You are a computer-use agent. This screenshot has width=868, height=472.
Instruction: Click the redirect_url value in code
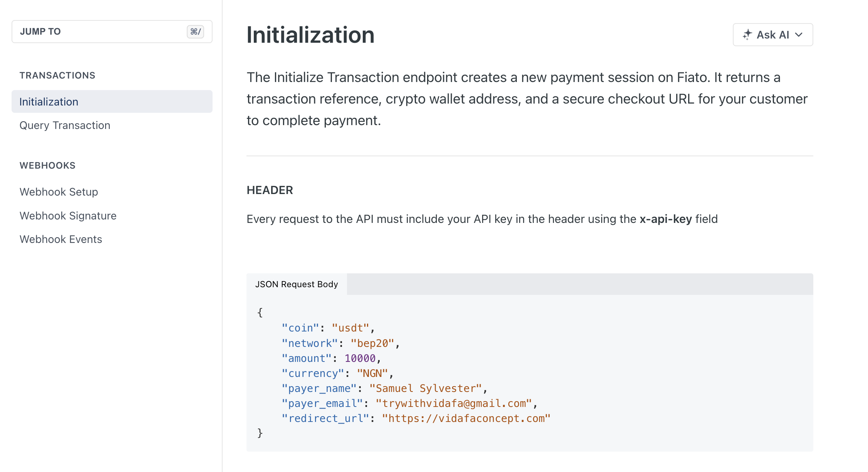pos(466,418)
